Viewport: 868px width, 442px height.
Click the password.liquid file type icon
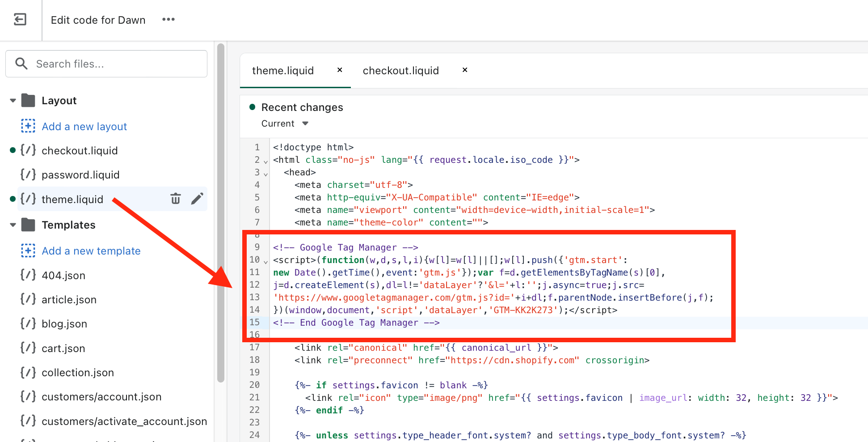tap(28, 174)
